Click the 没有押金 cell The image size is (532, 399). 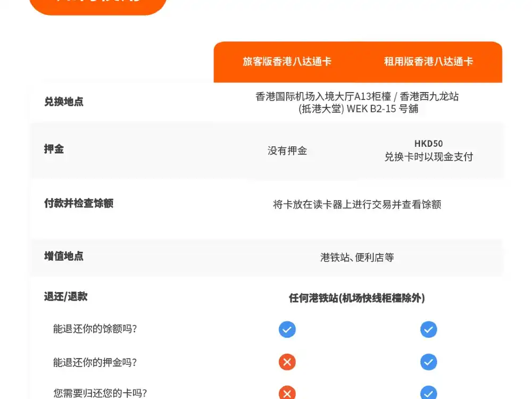click(287, 151)
